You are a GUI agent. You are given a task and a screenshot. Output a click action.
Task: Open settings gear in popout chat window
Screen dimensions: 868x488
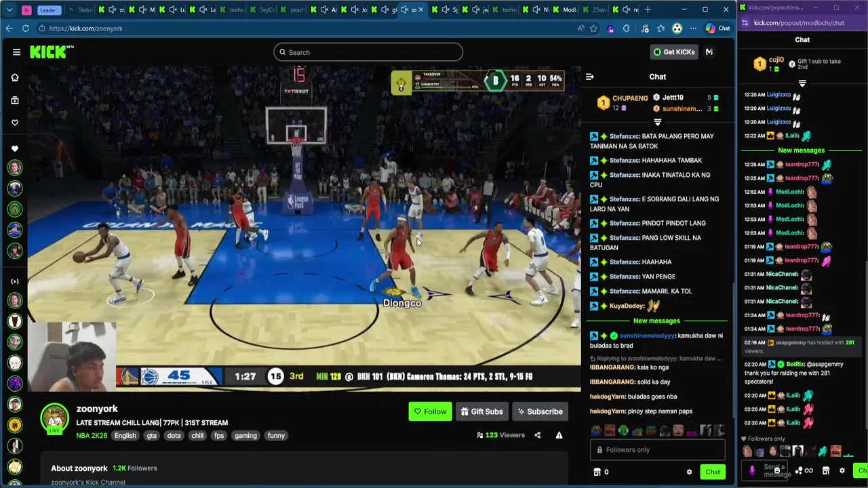[842, 470]
